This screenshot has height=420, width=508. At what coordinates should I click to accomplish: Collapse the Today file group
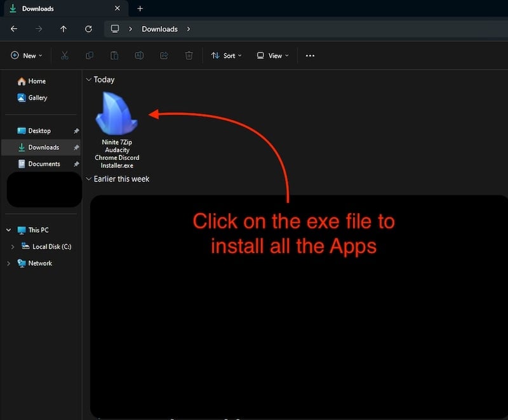pos(88,79)
